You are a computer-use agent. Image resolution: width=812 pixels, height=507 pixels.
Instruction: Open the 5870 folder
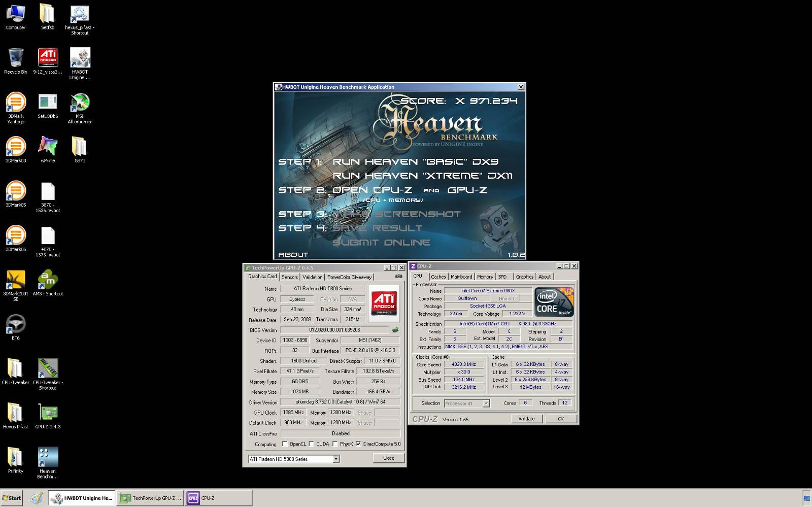tap(80, 149)
